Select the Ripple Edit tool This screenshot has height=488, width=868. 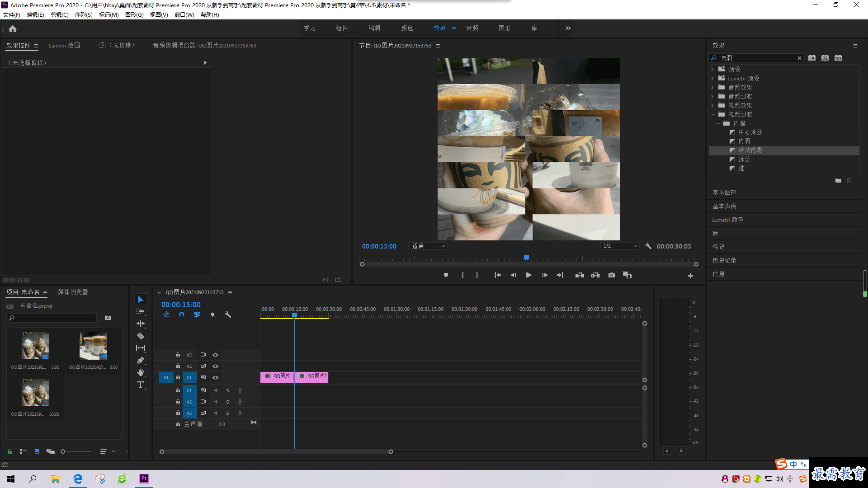141,324
